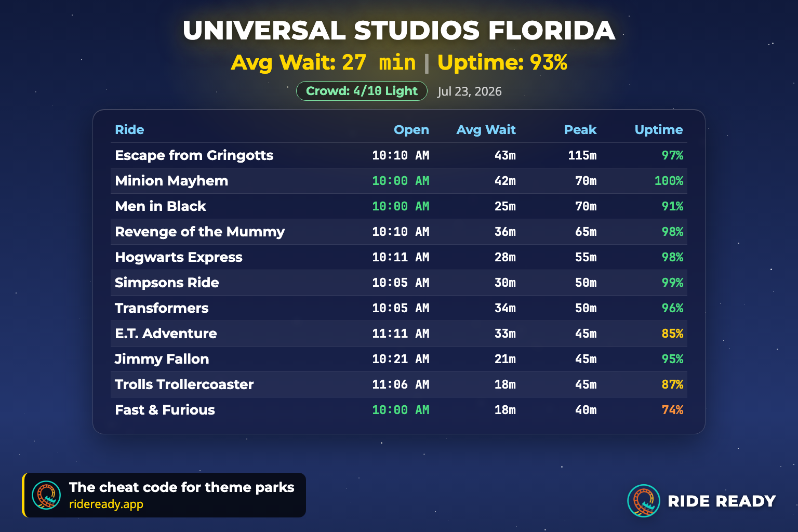Click the "Peak" column header
This screenshot has width=798, height=532.
click(580, 130)
